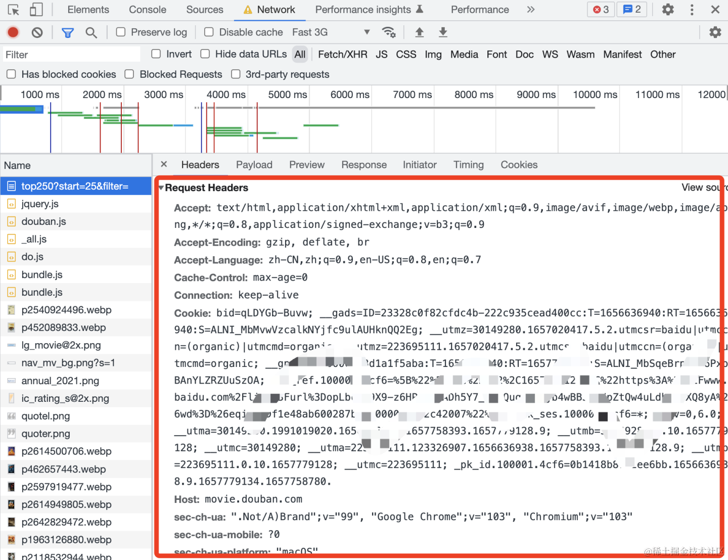The height and width of the screenshot is (560, 728).
Task: Filter requests by CSS type
Action: point(406,54)
